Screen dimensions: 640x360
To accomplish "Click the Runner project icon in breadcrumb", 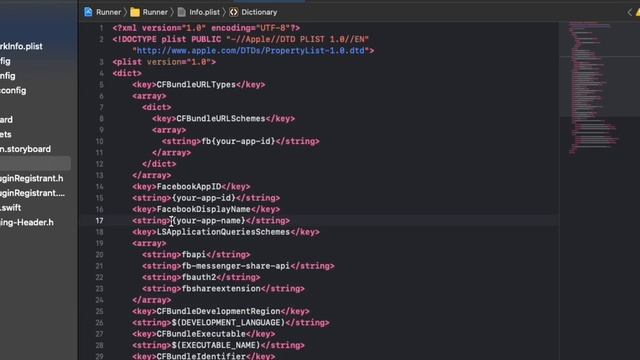I will [88, 12].
